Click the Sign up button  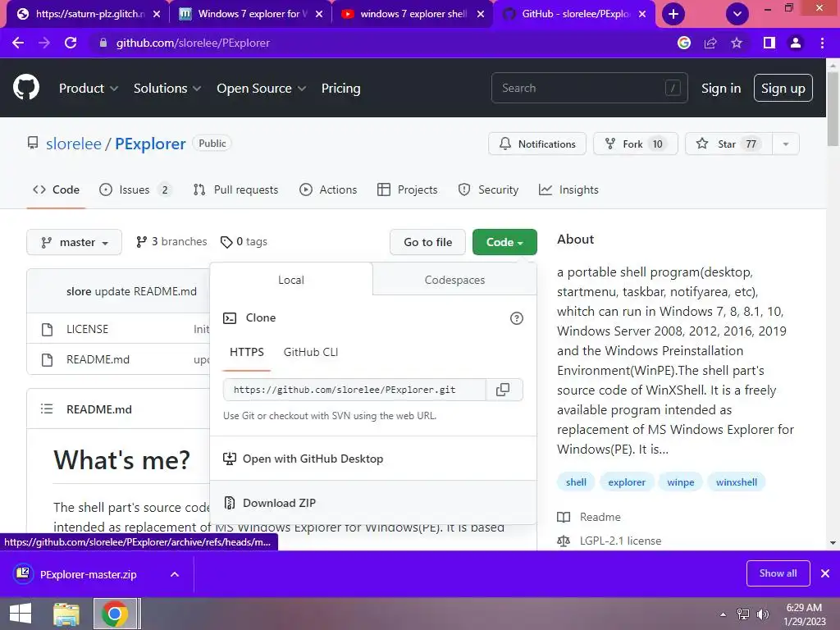click(783, 88)
